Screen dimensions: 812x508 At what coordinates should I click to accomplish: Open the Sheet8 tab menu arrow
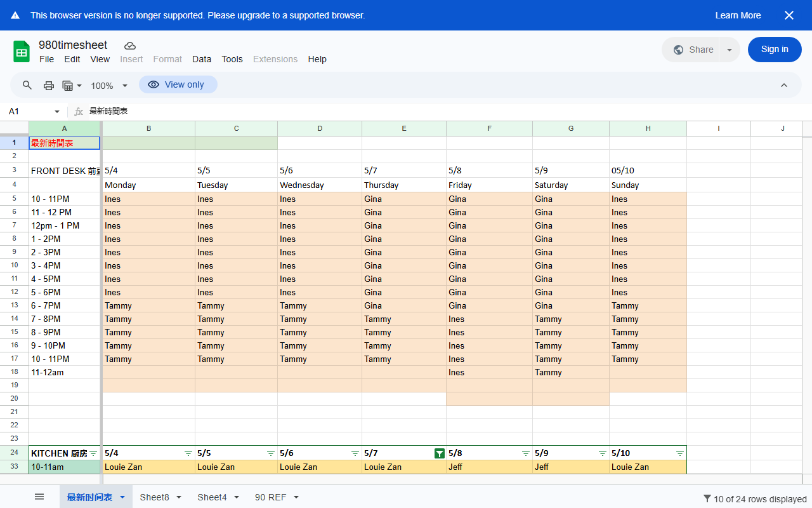(179, 497)
